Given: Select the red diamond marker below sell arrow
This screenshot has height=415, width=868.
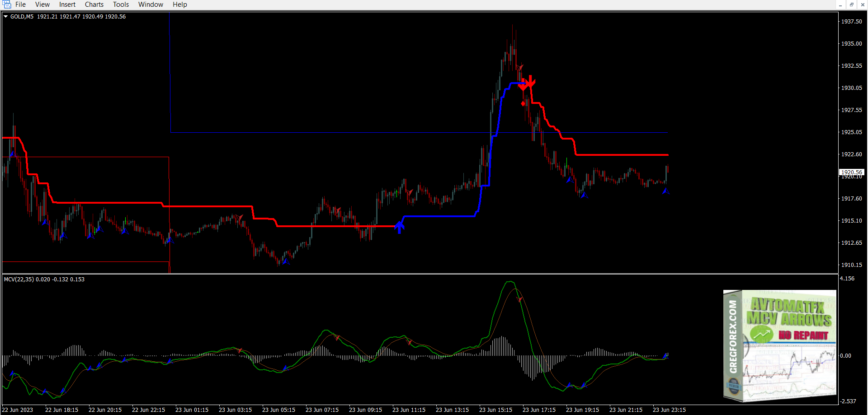Looking at the screenshot, I should 524,103.
